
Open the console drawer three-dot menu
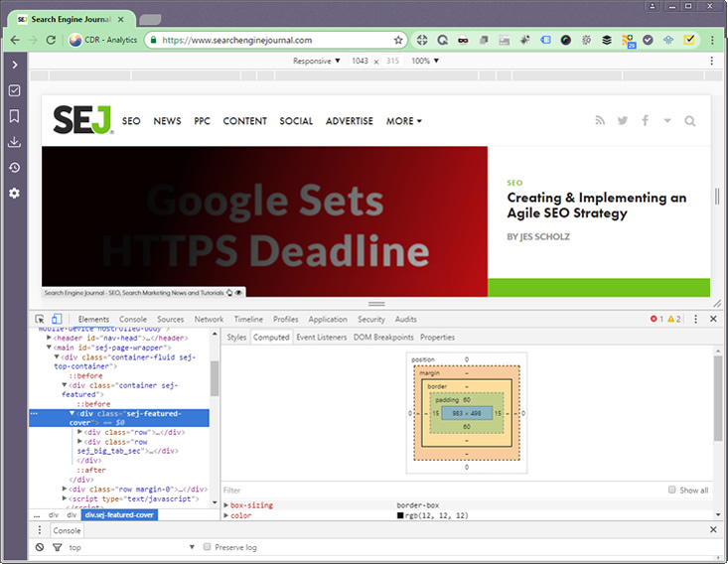coord(40,530)
